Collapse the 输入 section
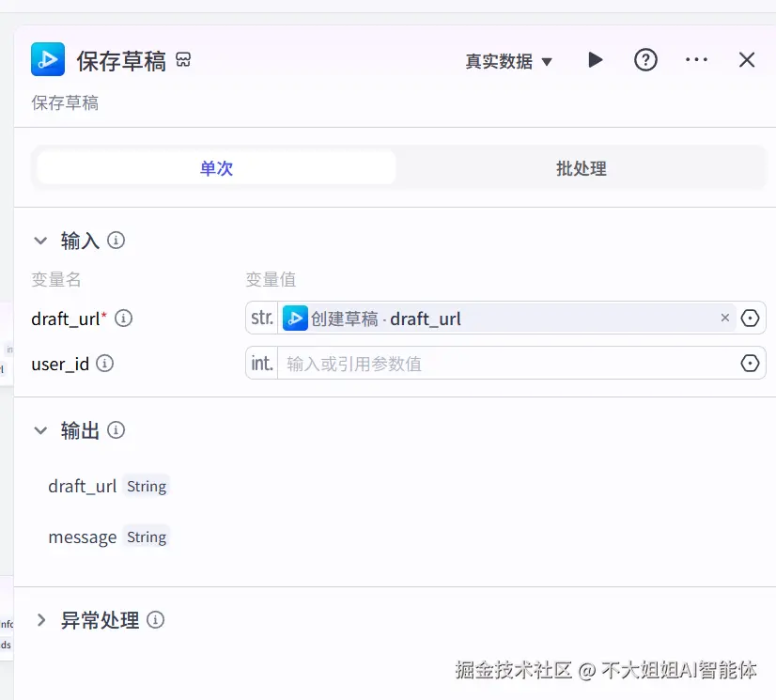This screenshot has width=776, height=700. click(40, 241)
